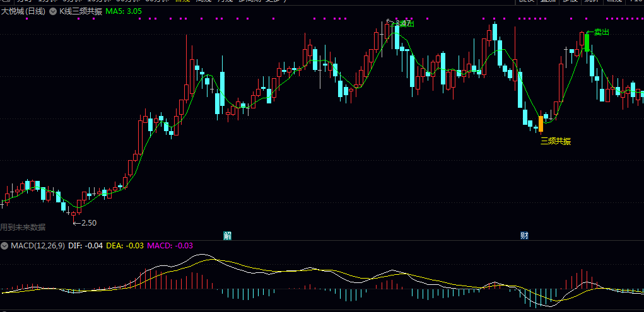Click the MA5: 3.05 value
This screenshot has width=644, height=312.
(x=124, y=11)
